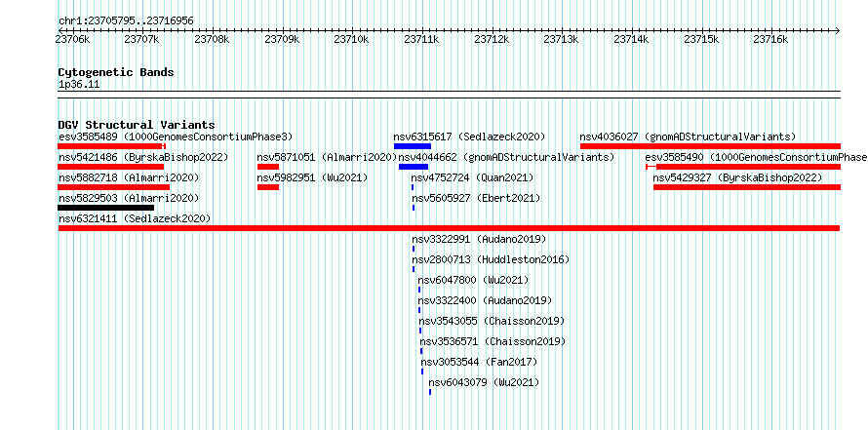The image size is (868, 430).
Task: Click the nsv5982951 (Wu2021) label
Action: point(312,177)
